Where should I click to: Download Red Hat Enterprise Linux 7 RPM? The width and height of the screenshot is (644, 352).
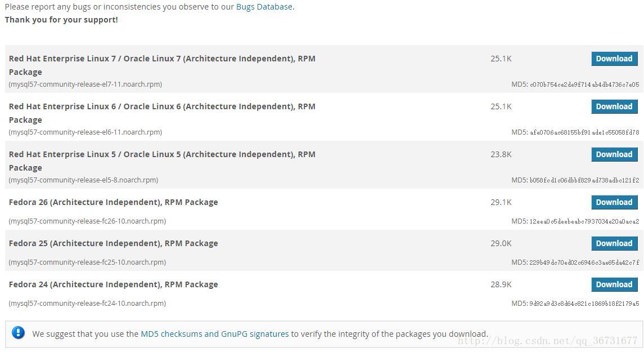pyautogui.click(x=614, y=59)
